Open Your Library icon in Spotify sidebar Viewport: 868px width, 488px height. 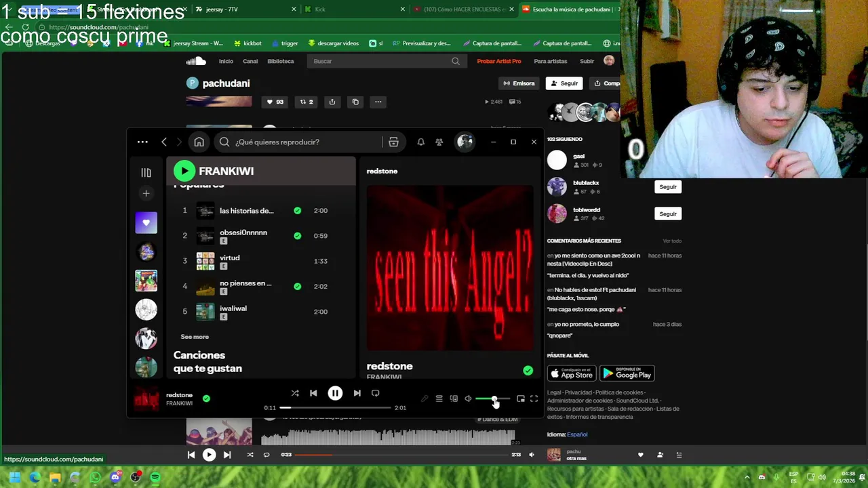pyautogui.click(x=146, y=173)
